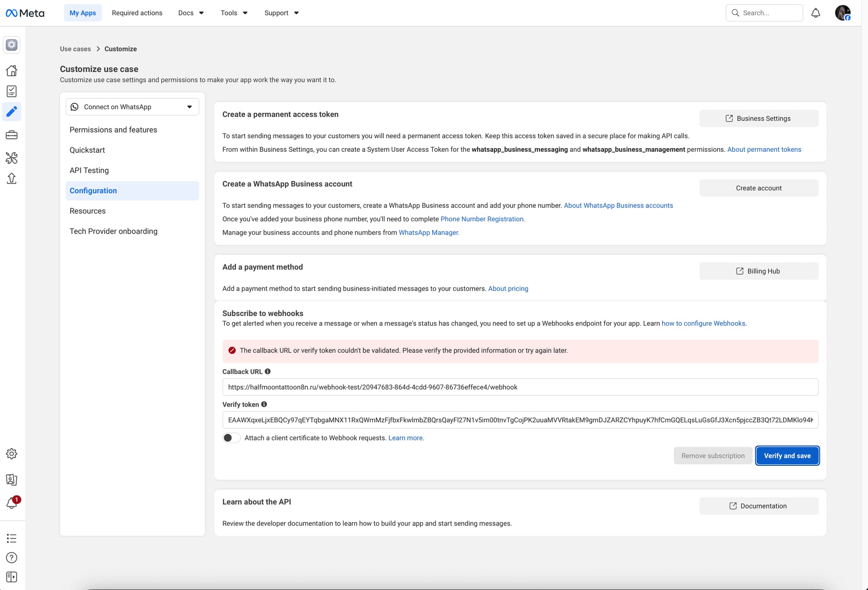Screen dimensions: 868x590
Task: Click the use cases pencil icon
Action: coord(12,111)
